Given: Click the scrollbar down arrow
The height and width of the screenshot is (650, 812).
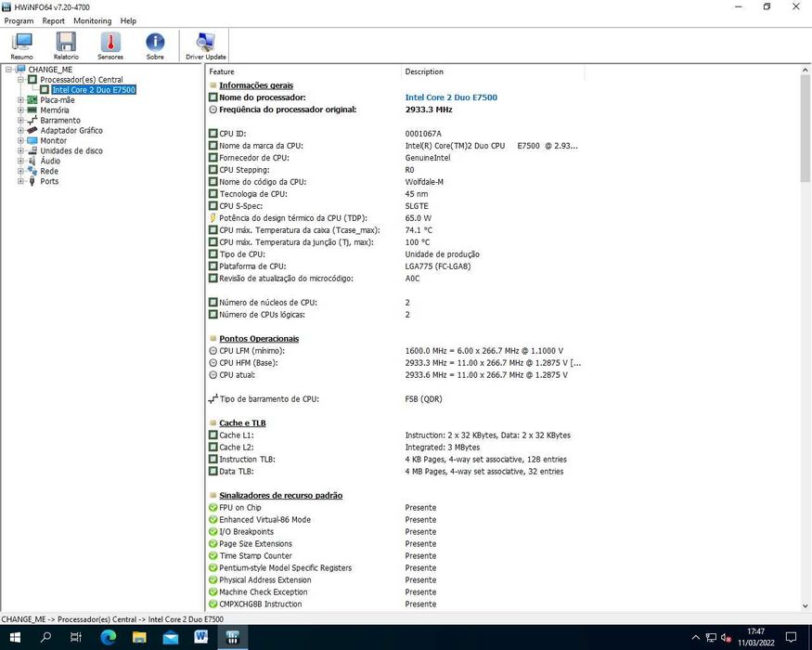Looking at the screenshot, I should pos(806,605).
